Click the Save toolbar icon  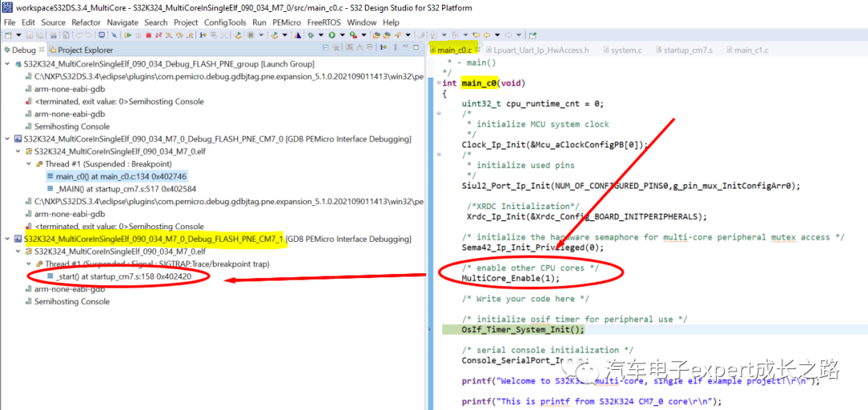point(30,35)
